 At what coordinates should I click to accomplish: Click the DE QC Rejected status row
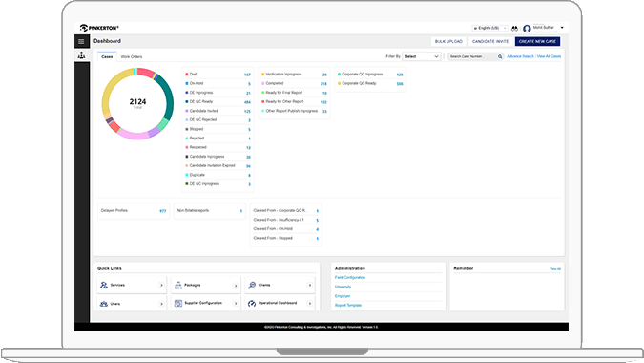click(x=218, y=120)
